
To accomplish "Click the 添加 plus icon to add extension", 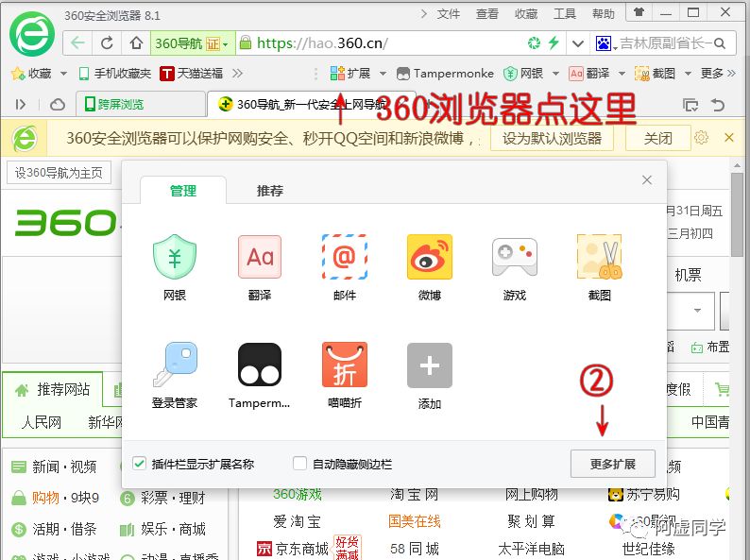I will pos(430,365).
